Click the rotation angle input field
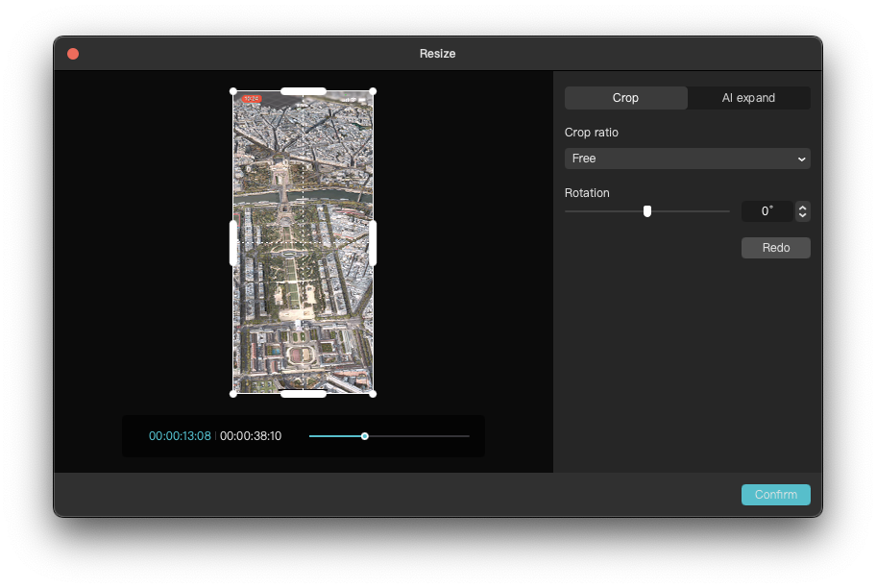 point(767,211)
